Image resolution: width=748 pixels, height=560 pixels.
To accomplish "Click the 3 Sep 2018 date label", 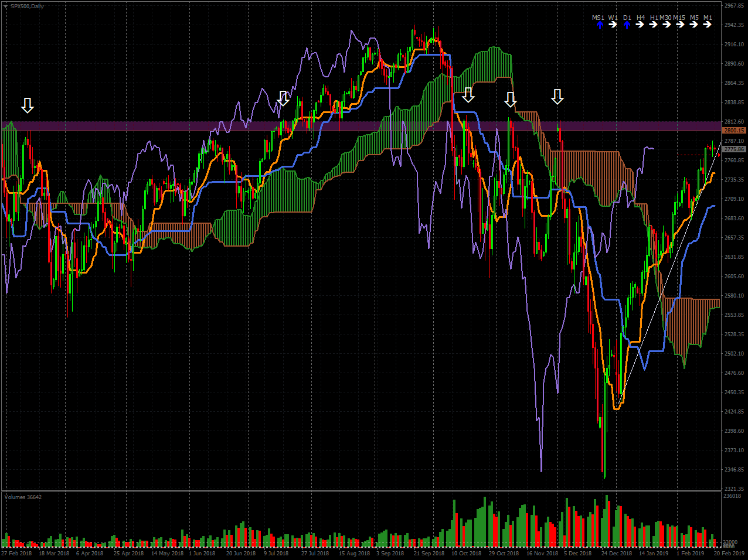I will point(390,554).
